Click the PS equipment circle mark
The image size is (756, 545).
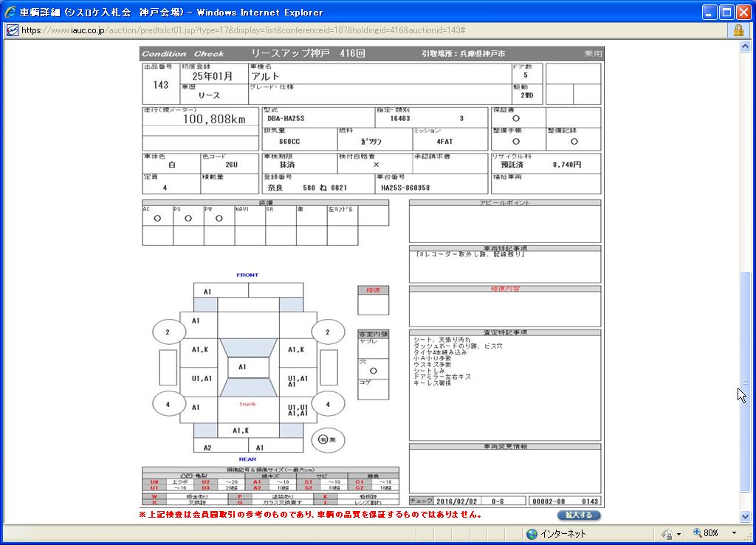[188, 219]
